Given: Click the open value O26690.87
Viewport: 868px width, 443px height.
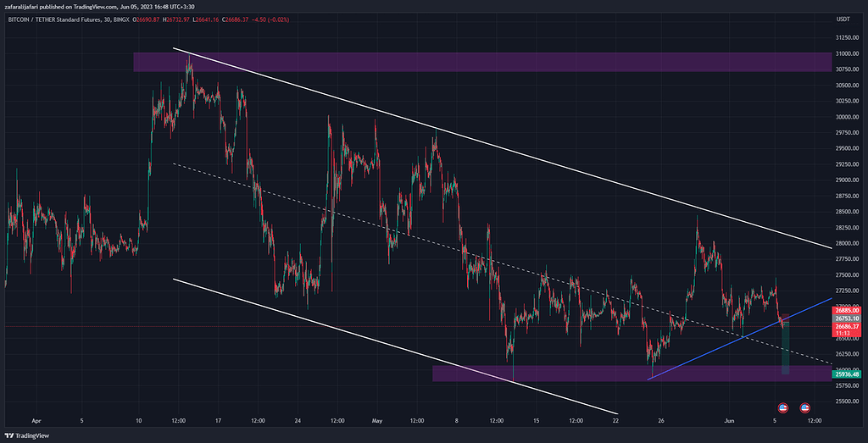Looking at the screenshot, I should (147, 19).
